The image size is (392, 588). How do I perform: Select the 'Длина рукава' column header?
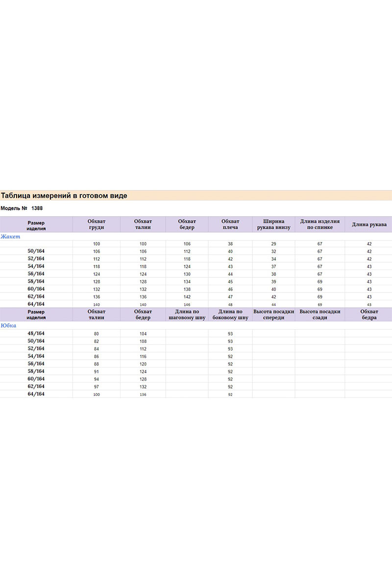[368, 224]
